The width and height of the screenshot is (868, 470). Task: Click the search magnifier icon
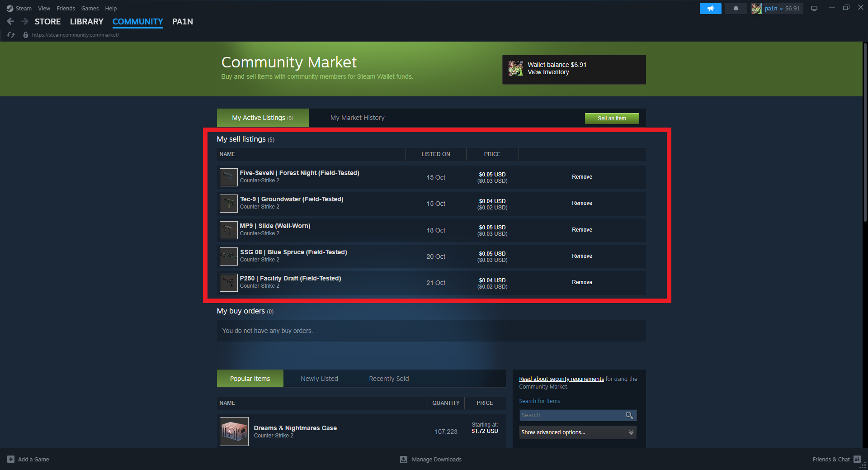click(629, 415)
